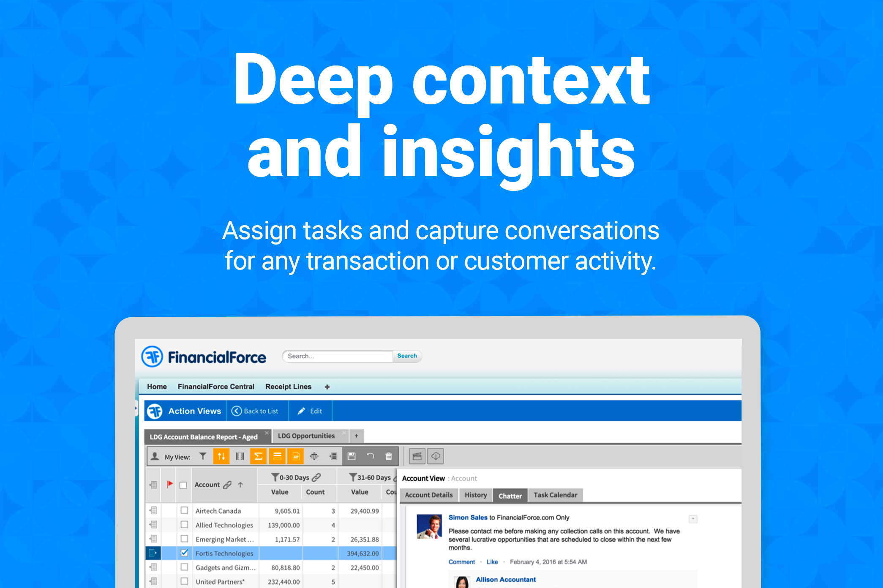Open the LDG Opportunities tab
The width and height of the screenshot is (883, 588).
(x=306, y=436)
